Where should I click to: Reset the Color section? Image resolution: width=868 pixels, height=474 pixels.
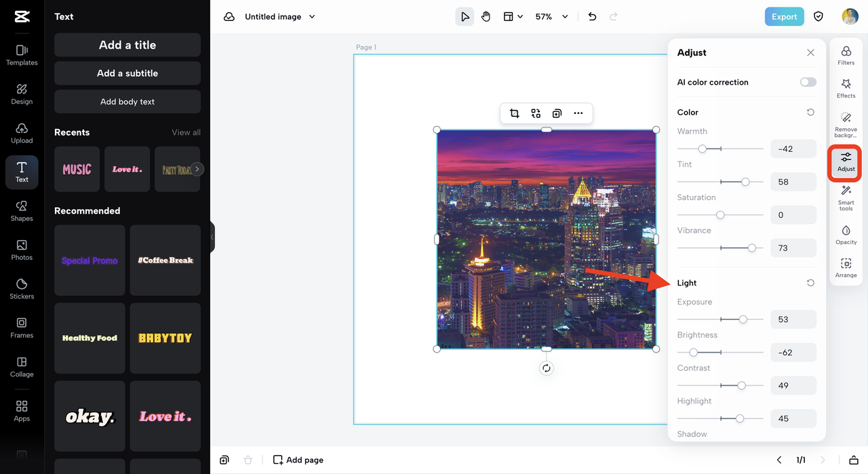tap(810, 113)
